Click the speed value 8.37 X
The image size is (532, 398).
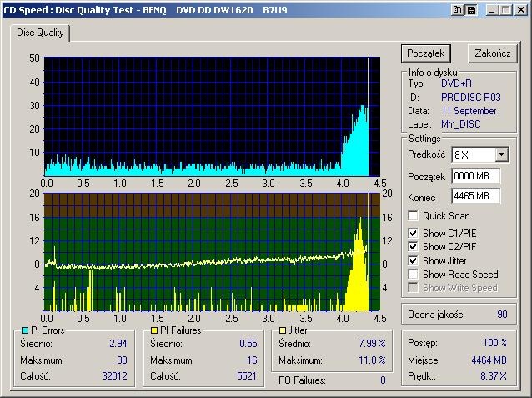pos(494,376)
